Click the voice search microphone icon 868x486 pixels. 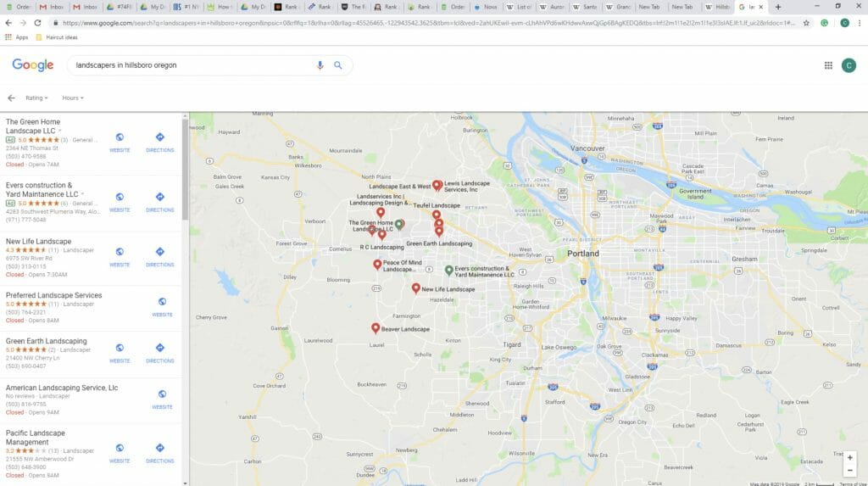(320, 65)
